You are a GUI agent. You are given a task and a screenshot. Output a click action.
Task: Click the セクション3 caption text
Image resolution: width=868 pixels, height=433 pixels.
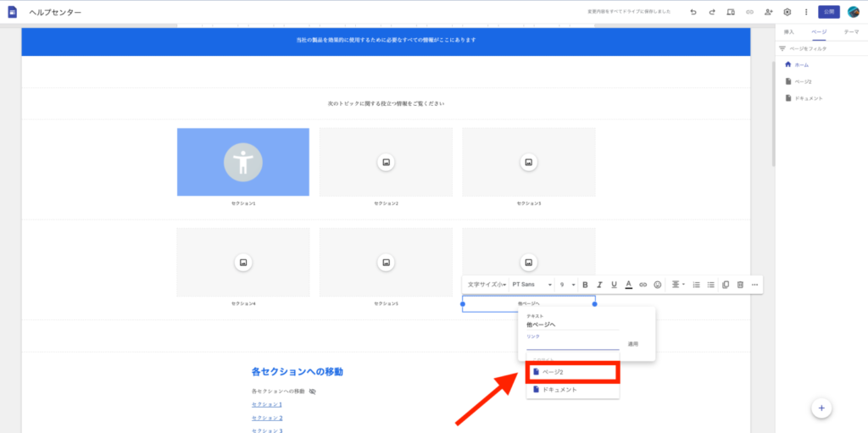529,203
